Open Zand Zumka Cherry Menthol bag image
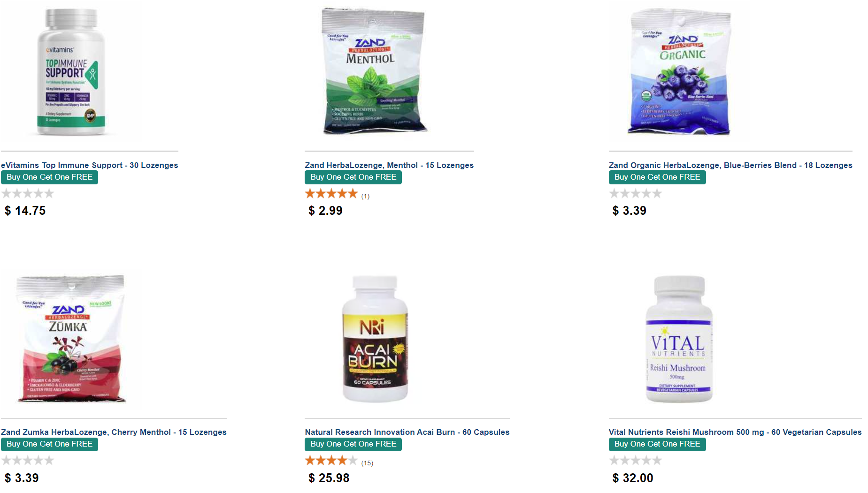This screenshot has height=493, width=868. click(71, 338)
